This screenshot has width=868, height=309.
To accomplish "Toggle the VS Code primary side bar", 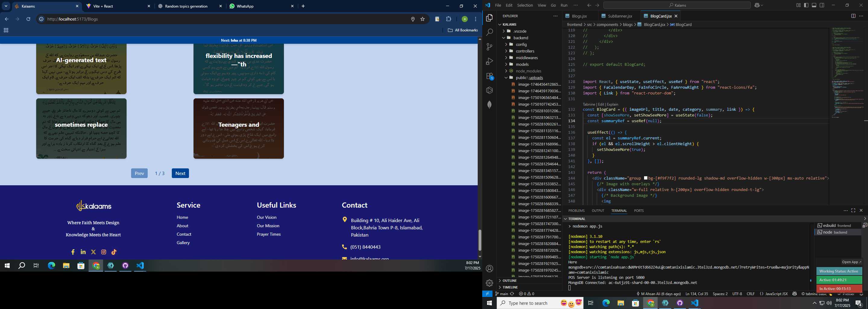I will click(x=806, y=5).
